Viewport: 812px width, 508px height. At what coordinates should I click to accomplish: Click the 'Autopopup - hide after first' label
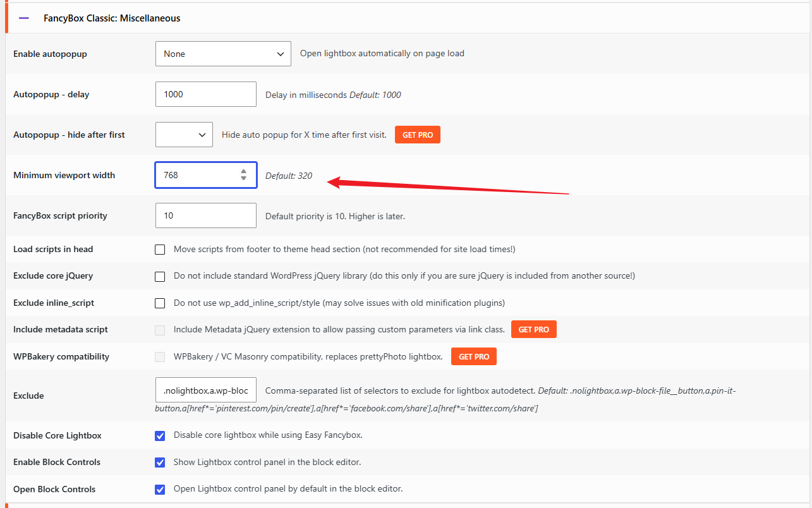coord(69,135)
